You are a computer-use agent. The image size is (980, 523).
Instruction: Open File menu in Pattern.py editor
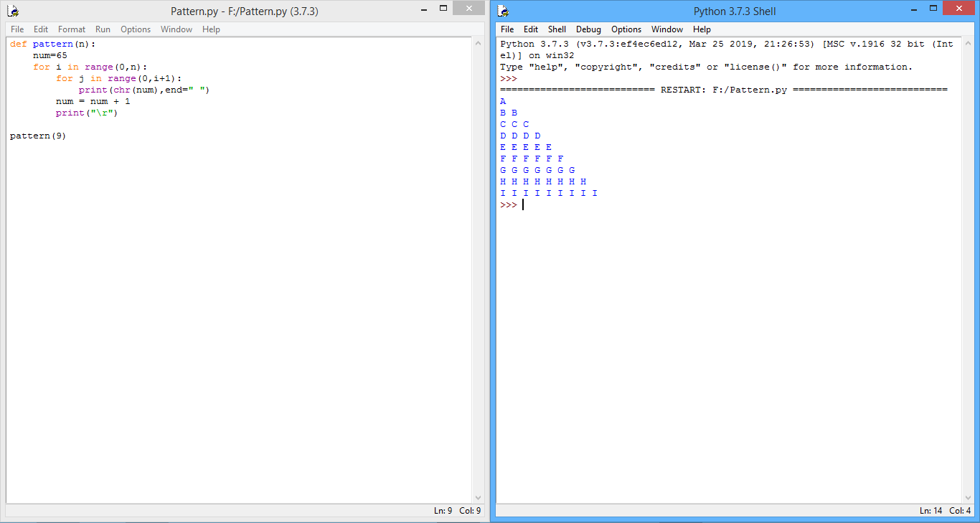(17, 29)
